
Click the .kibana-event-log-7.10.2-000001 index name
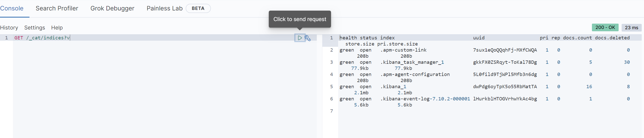coord(425,99)
